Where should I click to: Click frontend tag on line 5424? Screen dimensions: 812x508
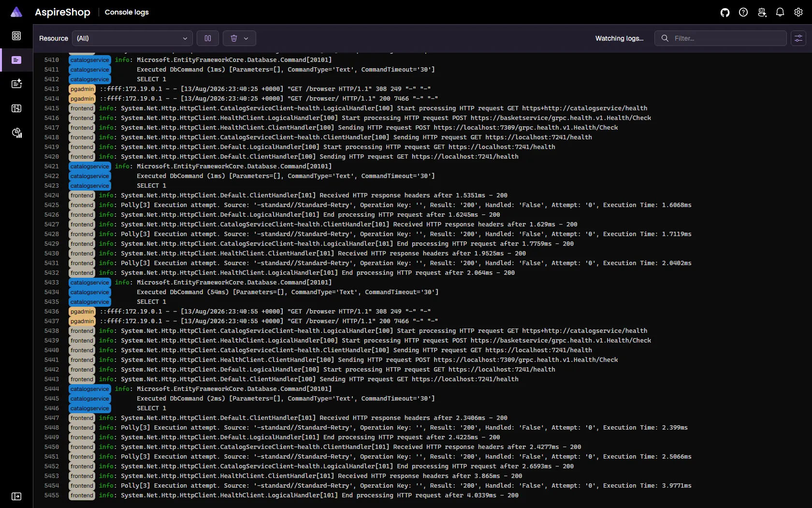(82, 195)
